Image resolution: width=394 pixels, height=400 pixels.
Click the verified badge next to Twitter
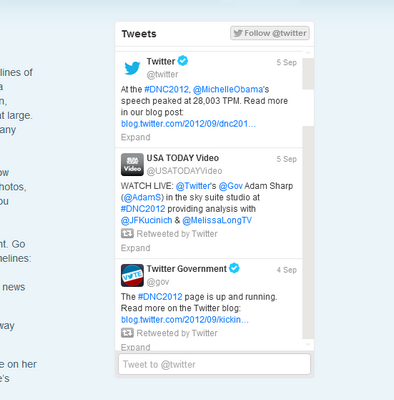click(183, 61)
